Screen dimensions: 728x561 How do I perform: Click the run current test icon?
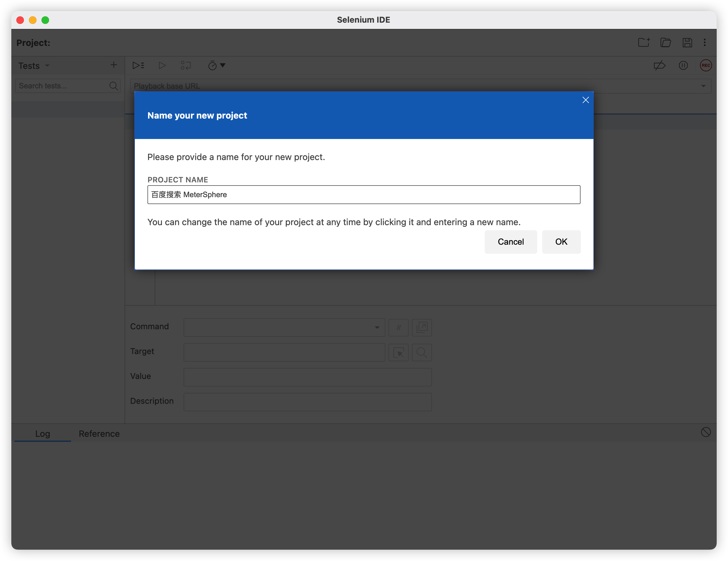[x=162, y=65]
